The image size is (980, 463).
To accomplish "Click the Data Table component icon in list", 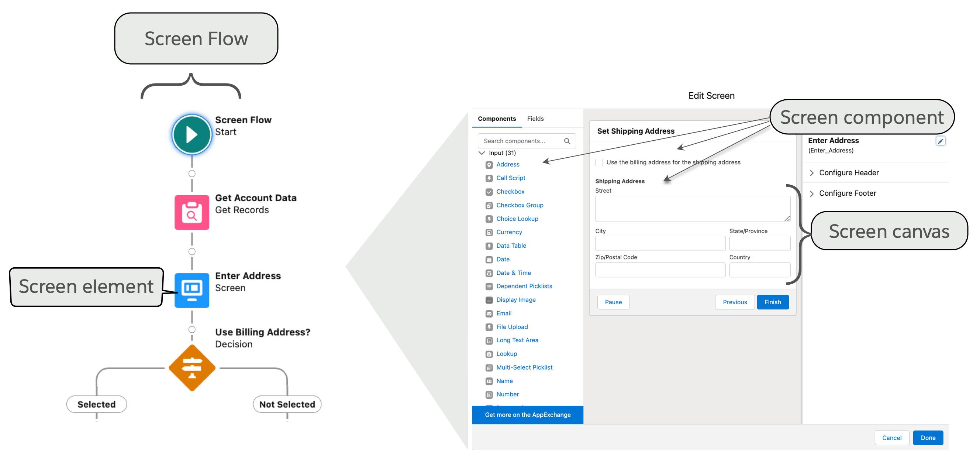I will [488, 246].
